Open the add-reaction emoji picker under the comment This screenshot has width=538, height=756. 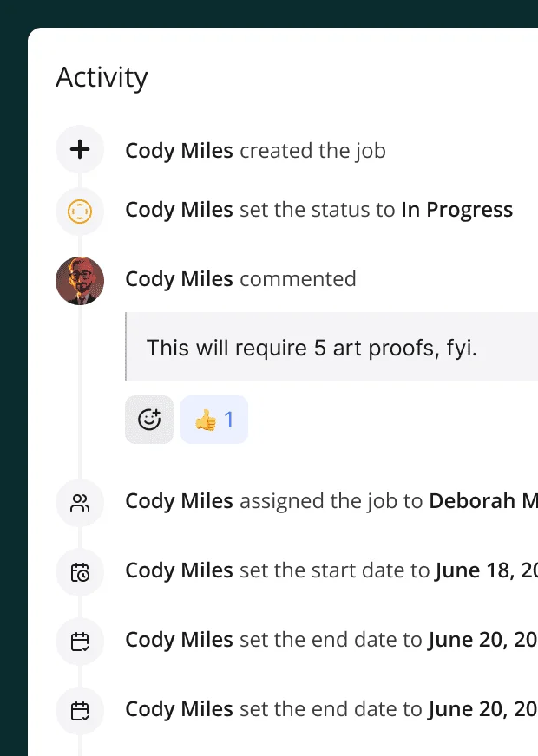pyautogui.click(x=148, y=419)
